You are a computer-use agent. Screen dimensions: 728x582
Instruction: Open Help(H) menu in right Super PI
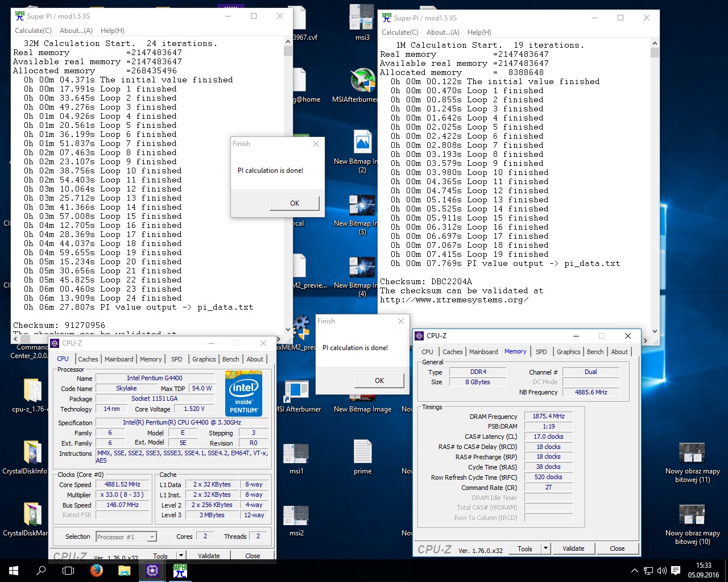click(x=479, y=32)
